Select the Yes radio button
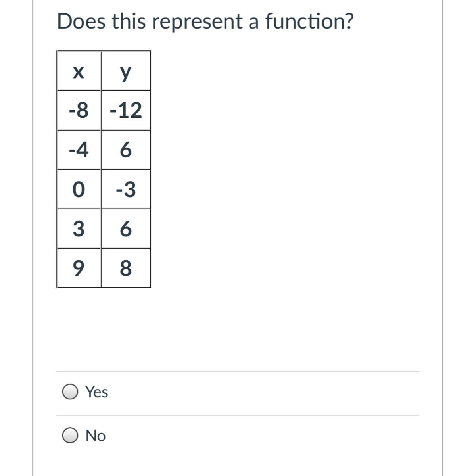The width and height of the screenshot is (476, 476). [x=70, y=392]
